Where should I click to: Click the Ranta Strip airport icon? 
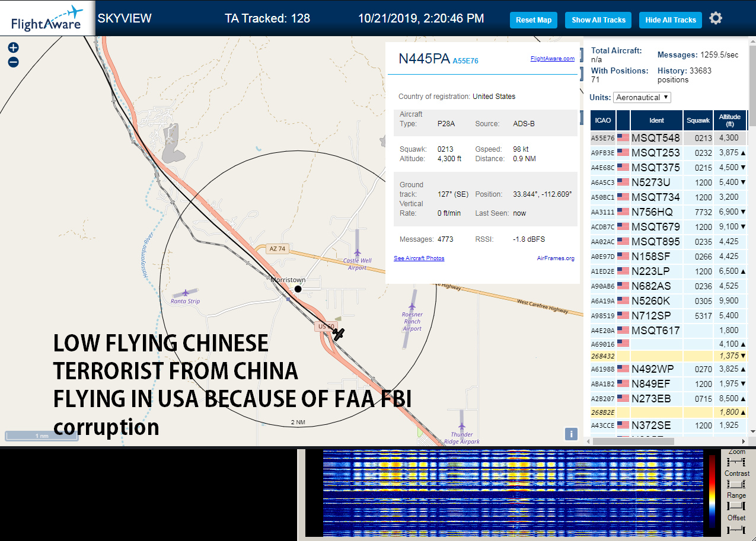pyautogui.click(x=186, y=293)
